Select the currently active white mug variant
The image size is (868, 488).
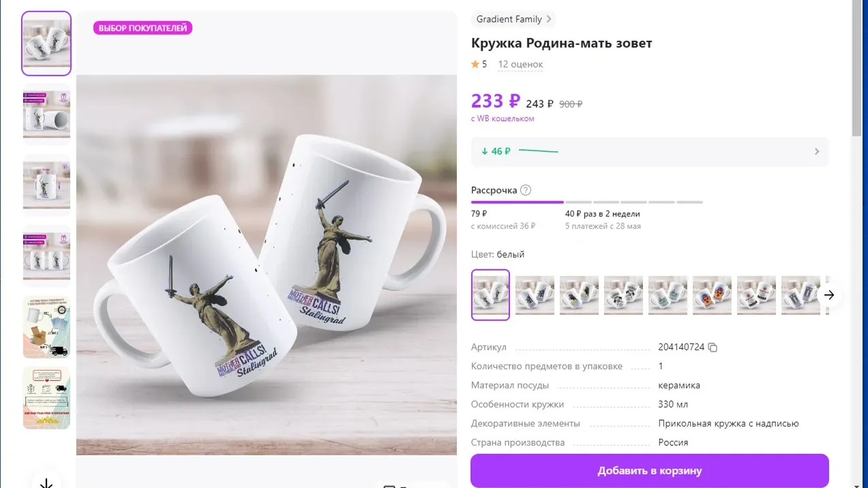[490, 295]
